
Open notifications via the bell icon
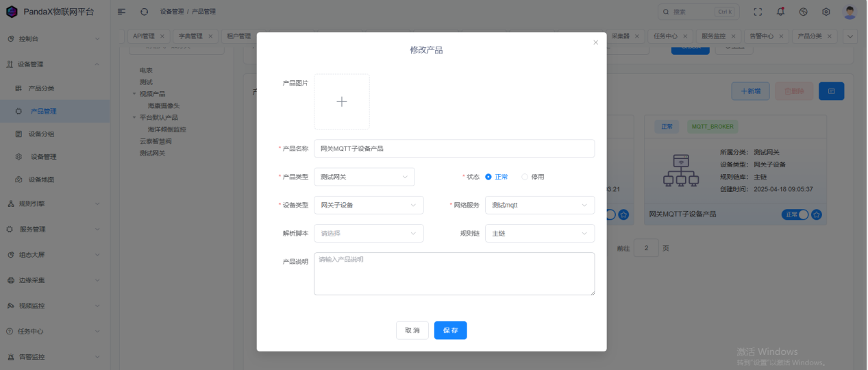pos(781,12)
